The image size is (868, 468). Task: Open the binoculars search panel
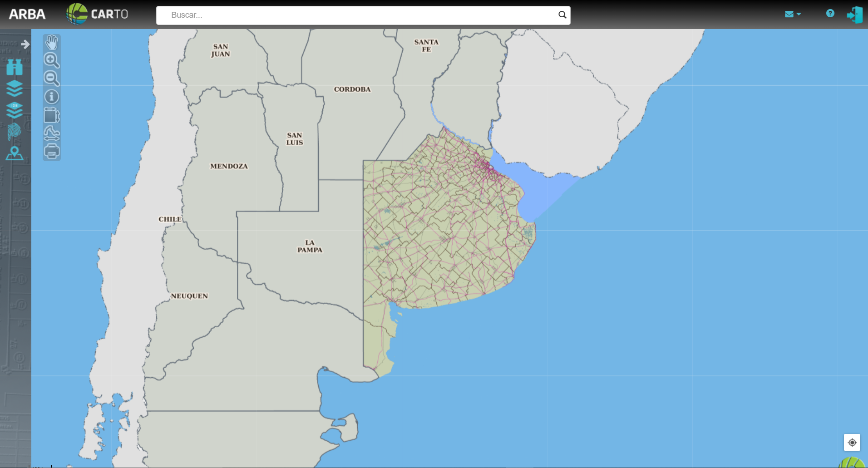click(x=15, y=67)
